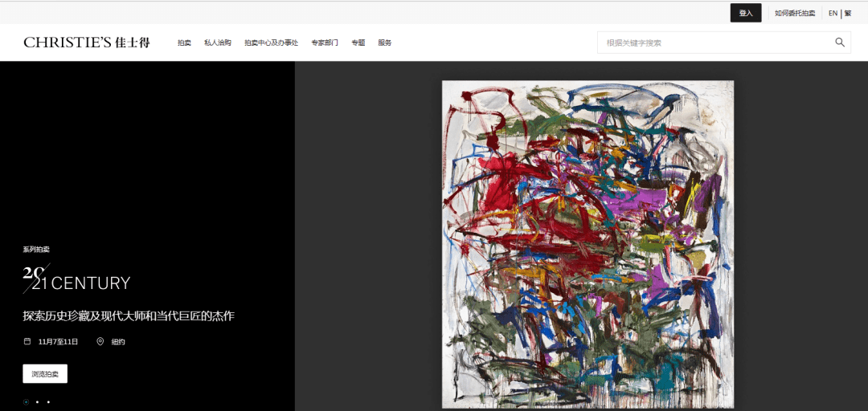Click the location text 纽约
The image size is (868, 411).
[118, 342]
